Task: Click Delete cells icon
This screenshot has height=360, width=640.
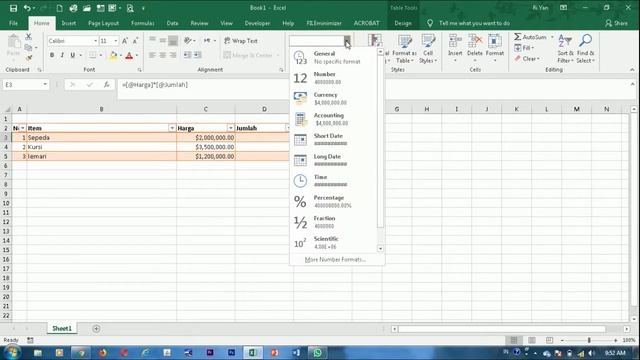Action: click(475, 49)
